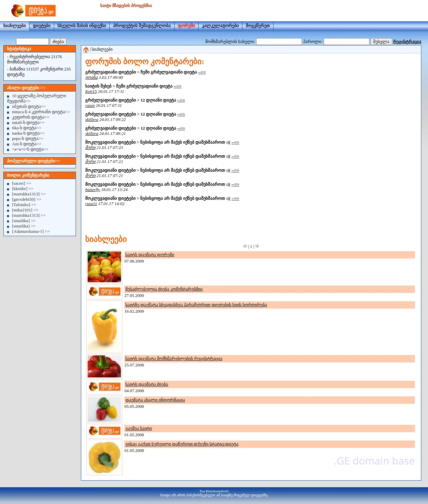
Task: Select the დიეტები navigation tab
Action: (x=41, y=26)
